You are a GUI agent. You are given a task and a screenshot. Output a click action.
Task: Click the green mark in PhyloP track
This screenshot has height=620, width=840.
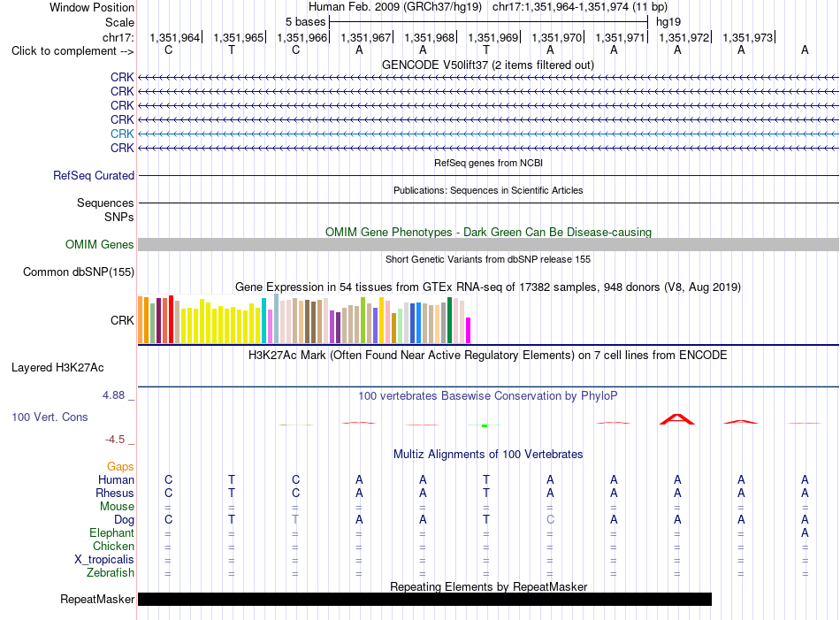pyautogui.click(x=485, y=425)
